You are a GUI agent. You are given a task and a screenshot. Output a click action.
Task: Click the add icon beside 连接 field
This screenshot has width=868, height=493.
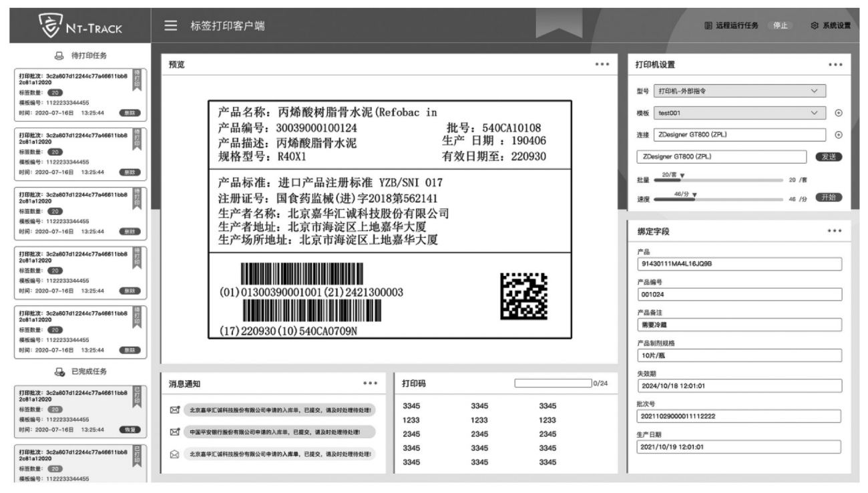(839, 134)
